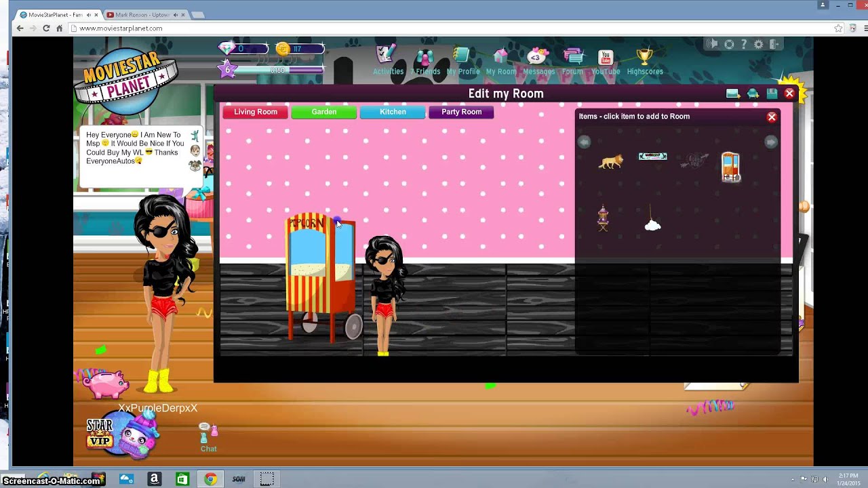Screen dimensions: 868x488
Task: Open the Chat button
Action: coord(208,437)
